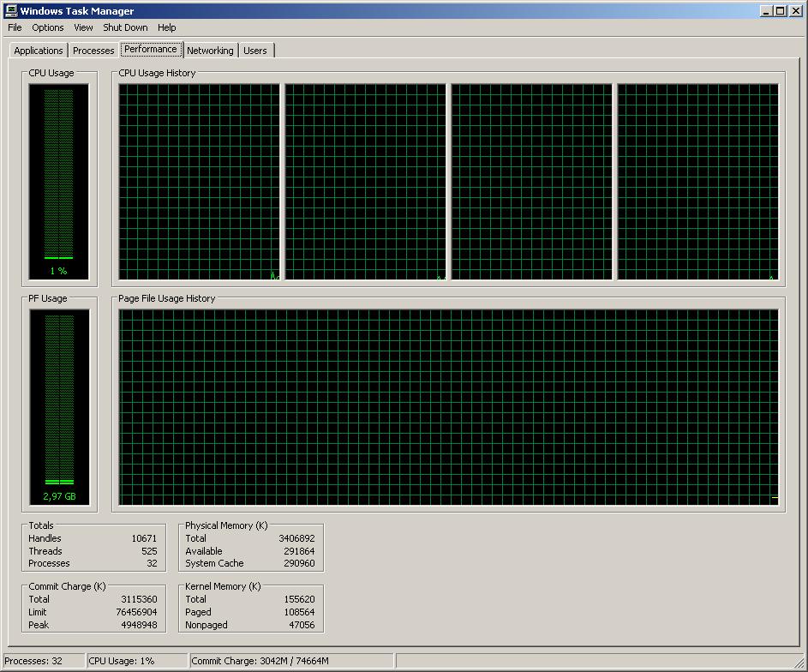Click the CPU Usage History group label
The height and width of the screenshot is (672, 808).
157,73
